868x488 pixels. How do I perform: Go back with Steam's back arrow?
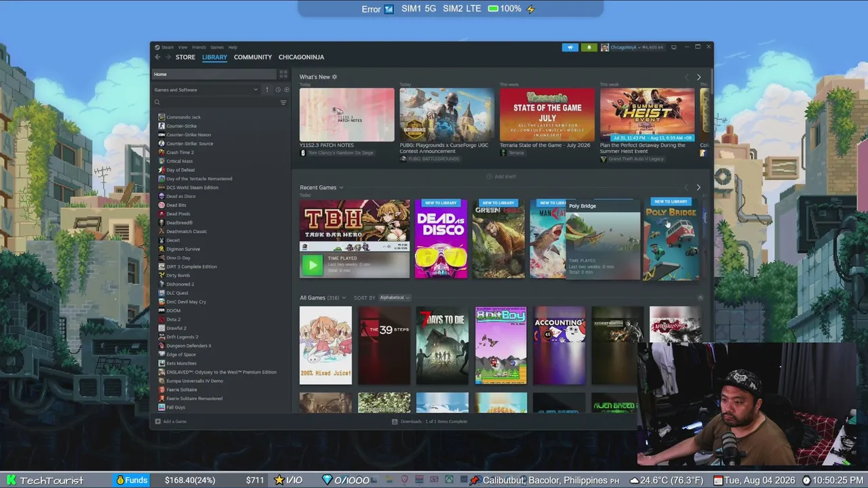click(157, 57)
